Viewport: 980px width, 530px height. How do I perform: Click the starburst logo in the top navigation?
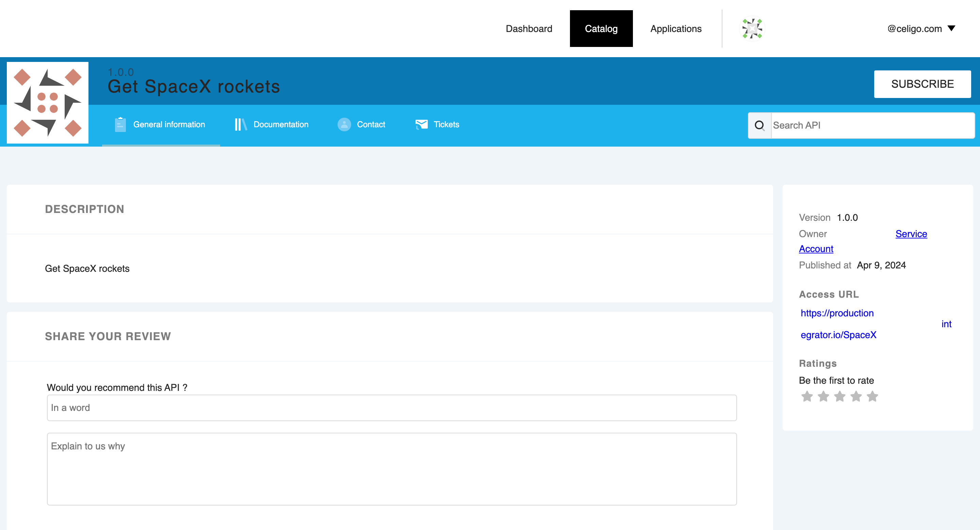tap(752, 29)
